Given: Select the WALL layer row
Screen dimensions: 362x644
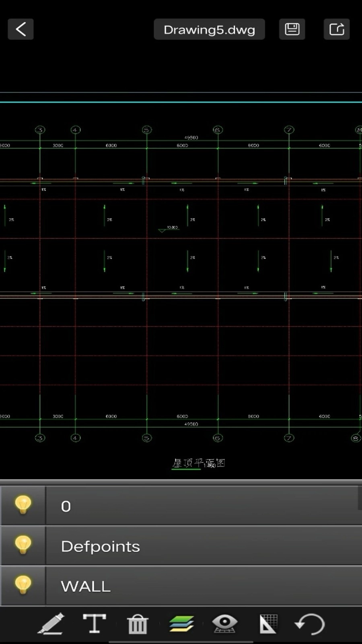Looking at the screenshot, I should point(201,586).
